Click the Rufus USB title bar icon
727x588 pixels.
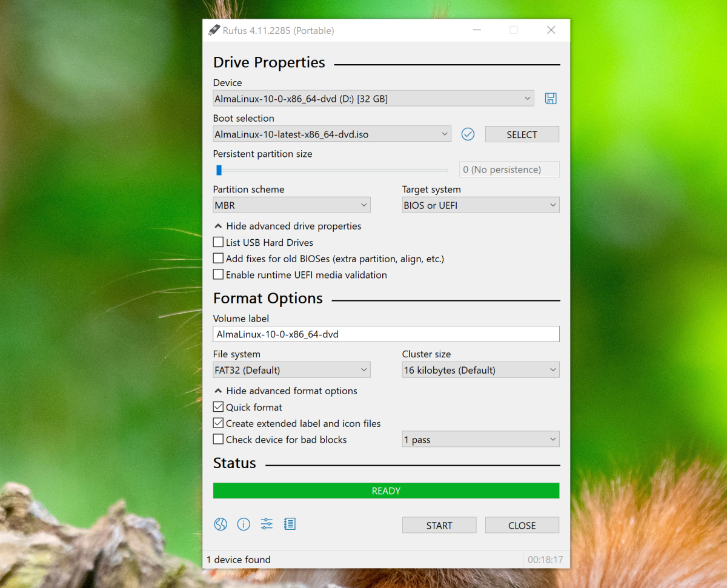tap(214, 30)
